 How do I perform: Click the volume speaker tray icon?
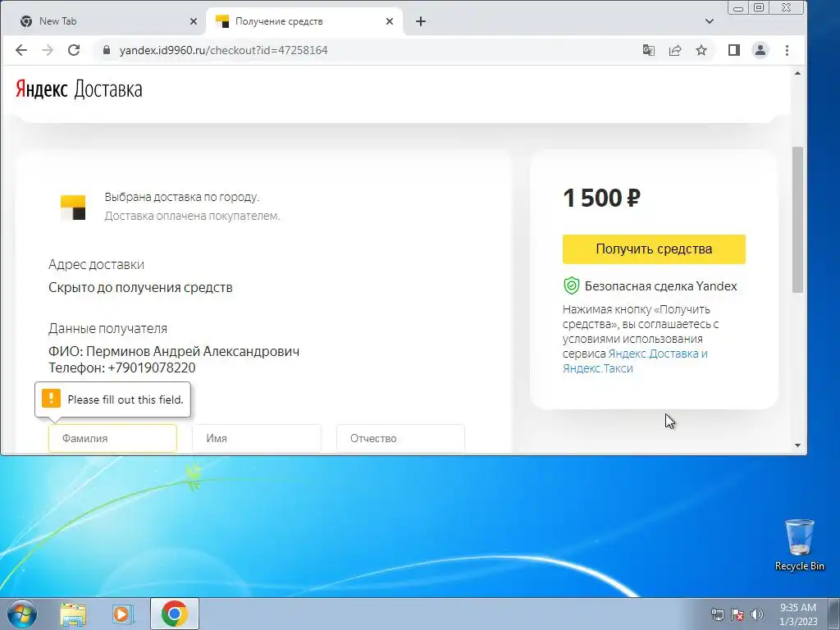click(756, 614)
